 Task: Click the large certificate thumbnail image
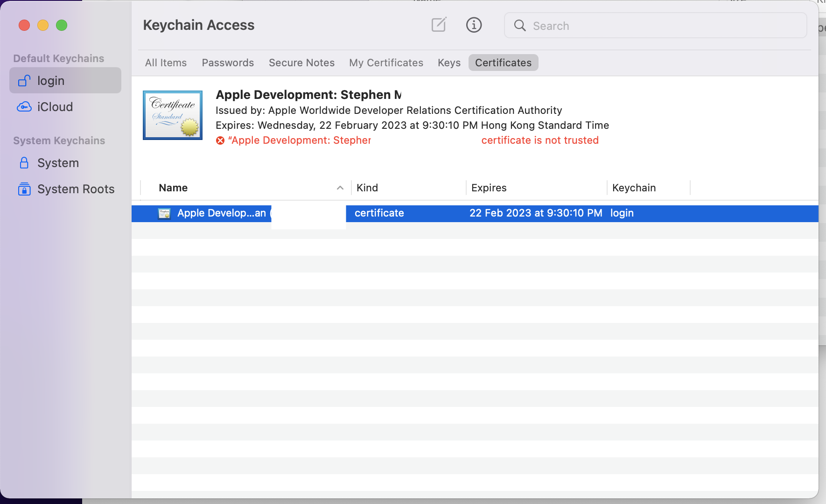point(173,115)
